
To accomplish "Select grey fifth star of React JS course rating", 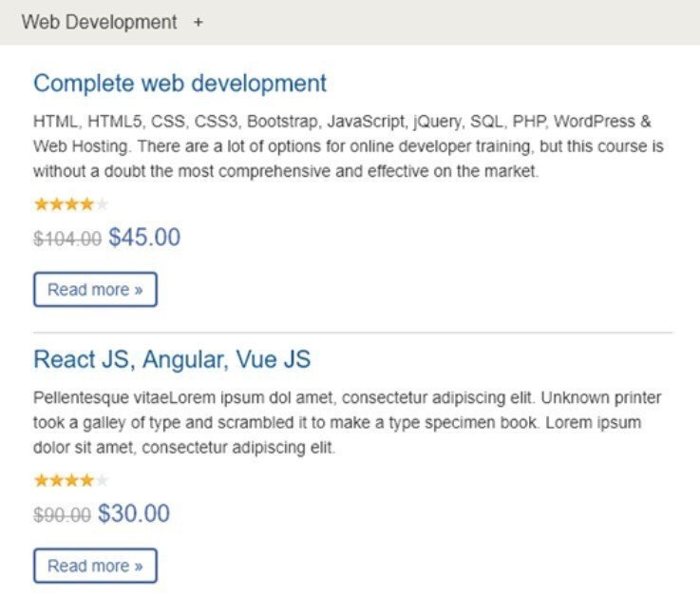I will [103, 480].
